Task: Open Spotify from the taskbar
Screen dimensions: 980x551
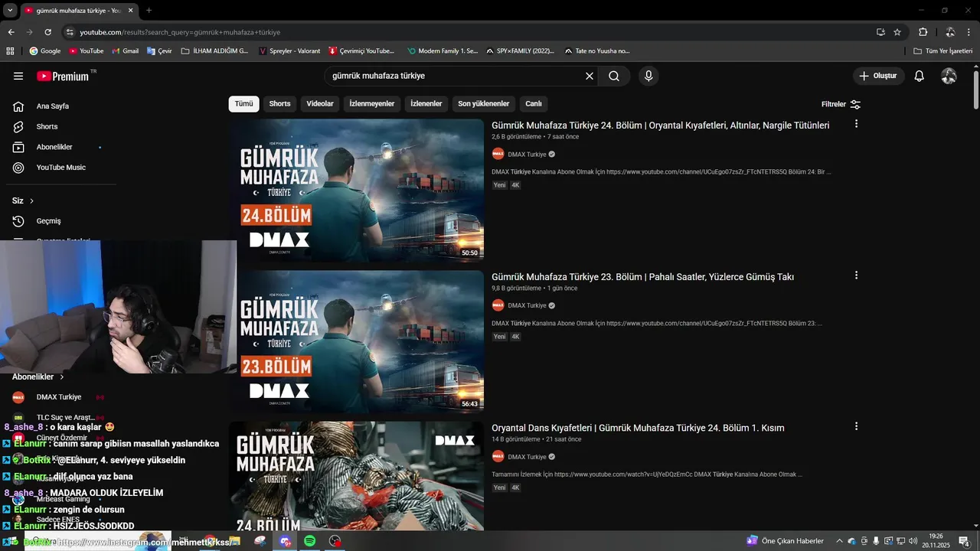Action: 309,541
